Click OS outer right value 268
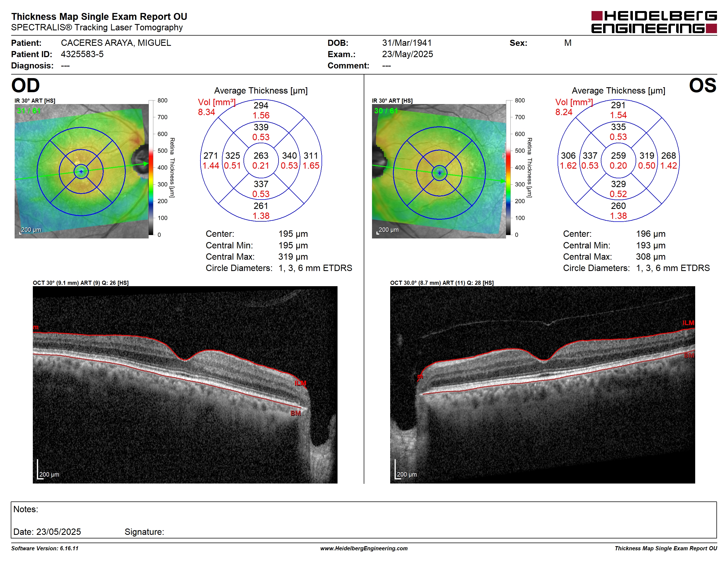 (669, 155)
